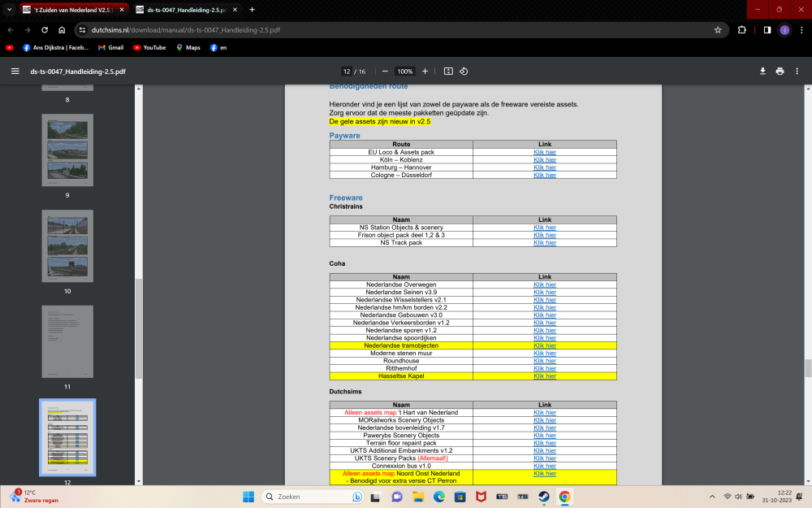
Task: Select the page 10 thumbnail
Action: click(67, 246)
